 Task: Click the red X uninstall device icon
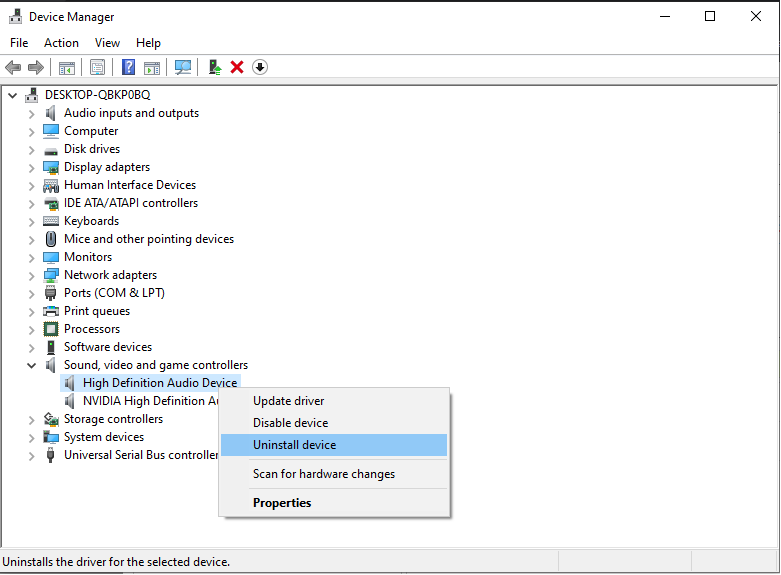(237, 67)
